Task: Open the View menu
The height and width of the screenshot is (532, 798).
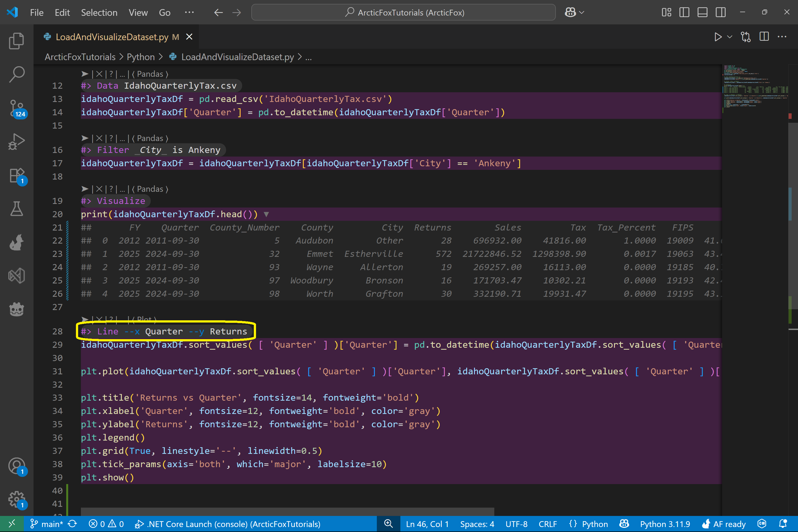Action: coord(138,12)
